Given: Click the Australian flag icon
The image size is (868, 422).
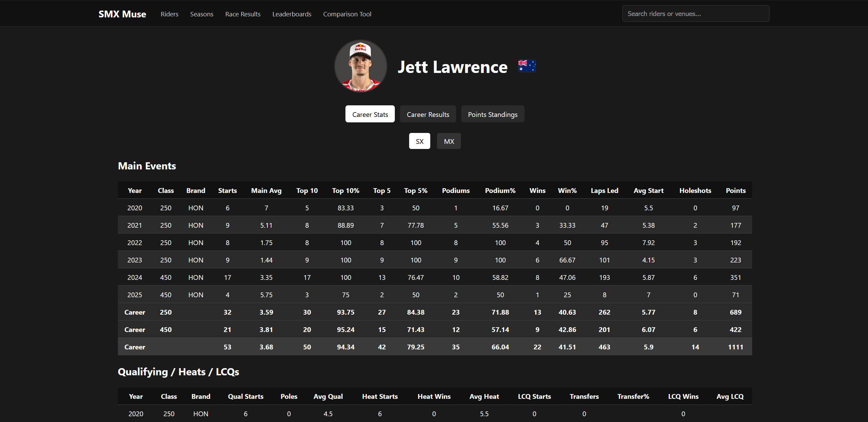Looking at the screenshot, I should coord(527,66).
